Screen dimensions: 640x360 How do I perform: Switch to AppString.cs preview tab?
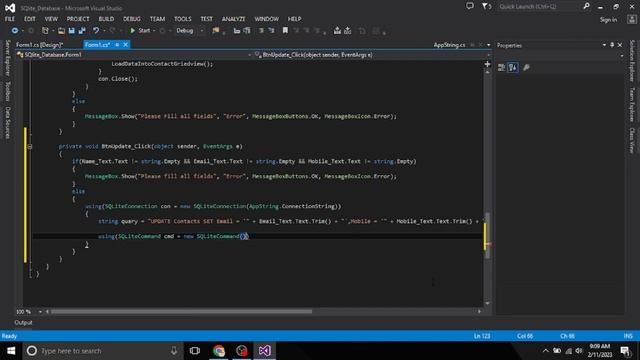tap(449, 45)
